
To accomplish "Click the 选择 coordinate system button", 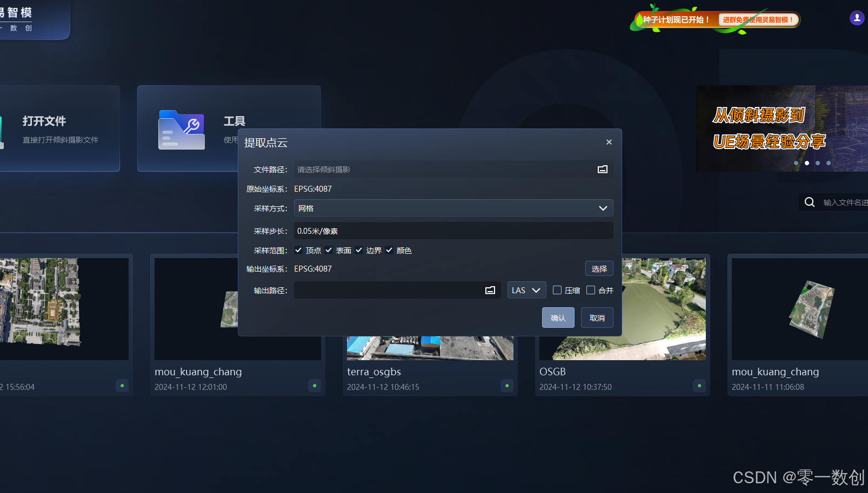I will click(599, 269).
